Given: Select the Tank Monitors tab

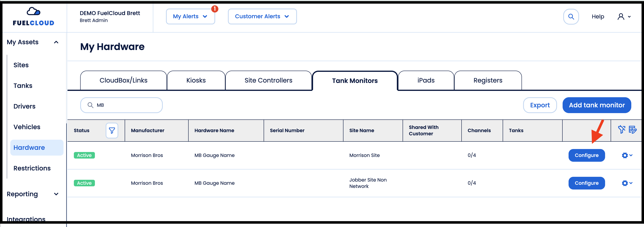Looking at the screenshot, I should point(355,81).
